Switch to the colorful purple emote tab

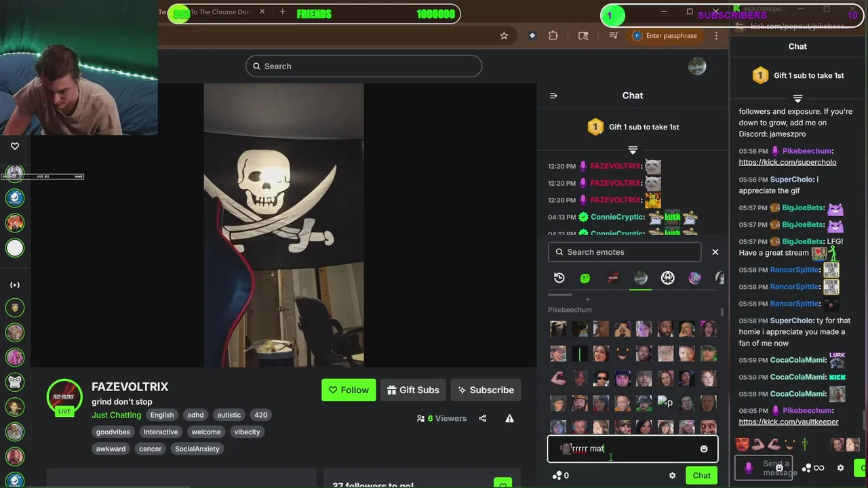point(694,278)
